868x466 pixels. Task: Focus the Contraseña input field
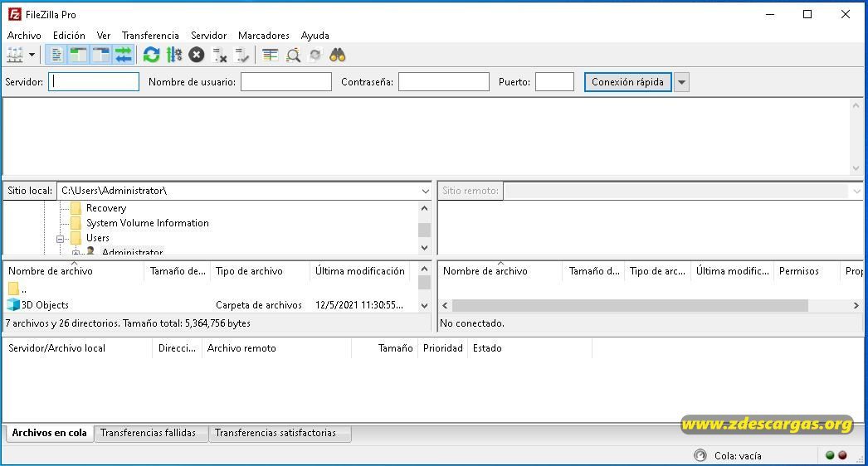(444, 82)
